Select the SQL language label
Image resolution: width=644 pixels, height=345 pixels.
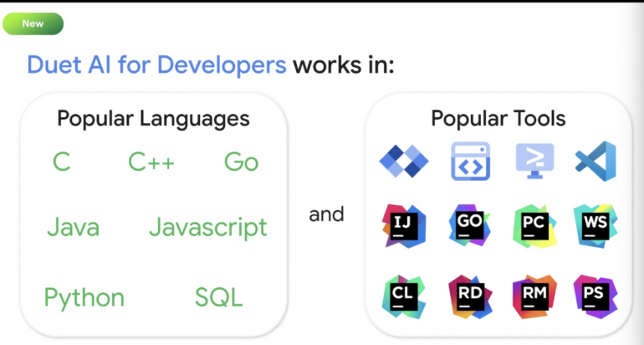[218, 297]
